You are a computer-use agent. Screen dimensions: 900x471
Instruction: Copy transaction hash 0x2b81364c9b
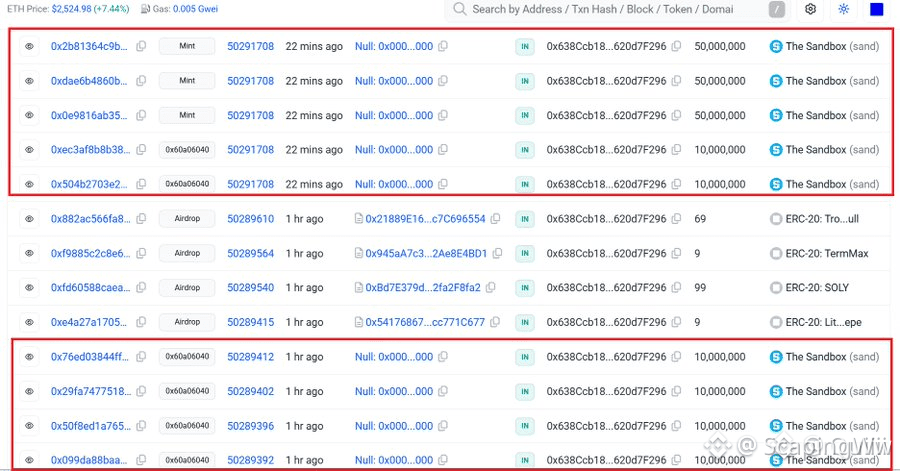[x=141, y=46]
